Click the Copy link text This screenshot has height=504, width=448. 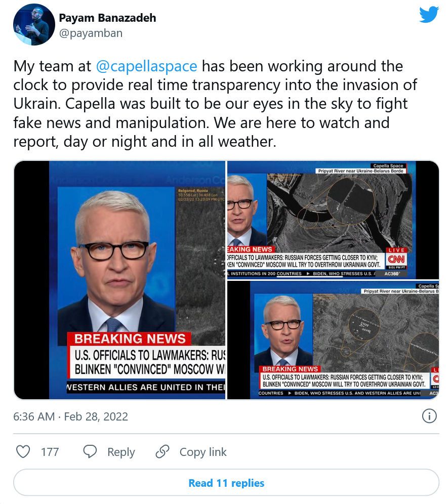point(203,452)
